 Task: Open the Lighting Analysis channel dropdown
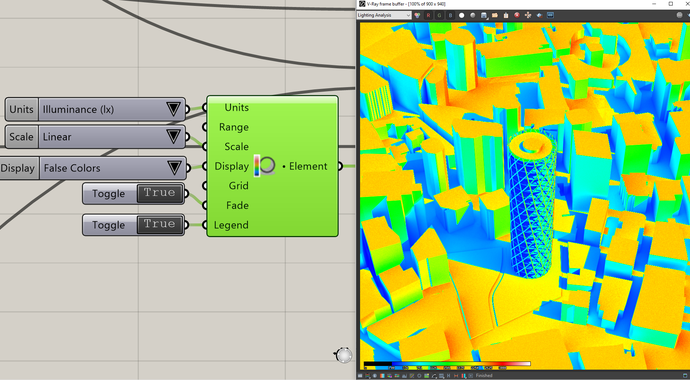click(384, 15)
